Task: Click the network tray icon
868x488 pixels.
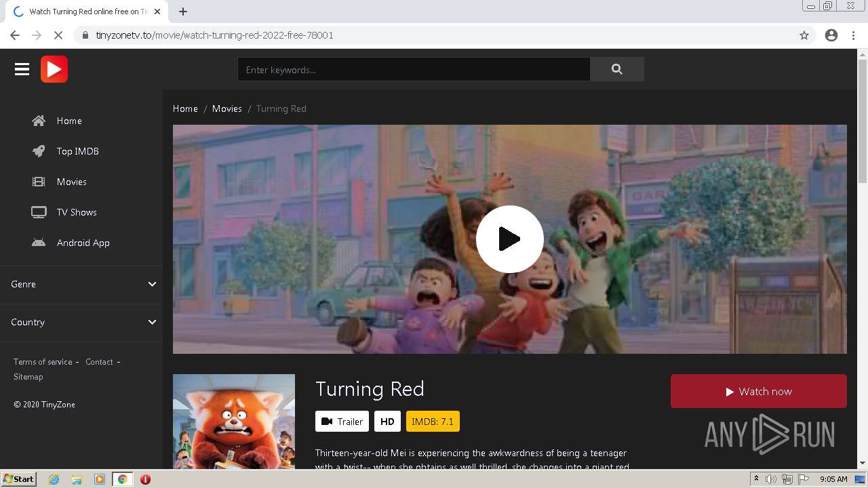Action: [x=787, y=479]
